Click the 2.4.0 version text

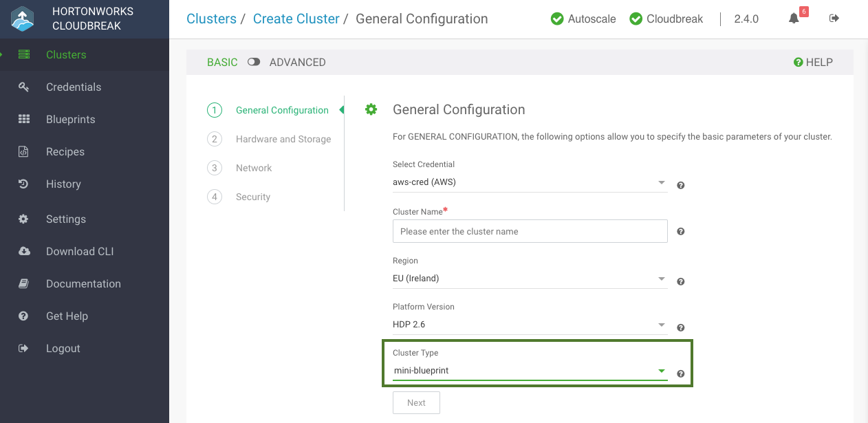[746, 19]
